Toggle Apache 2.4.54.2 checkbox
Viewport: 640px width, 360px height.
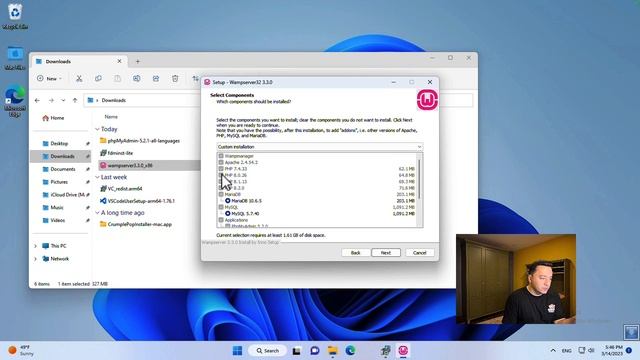(x=221, y=162)
